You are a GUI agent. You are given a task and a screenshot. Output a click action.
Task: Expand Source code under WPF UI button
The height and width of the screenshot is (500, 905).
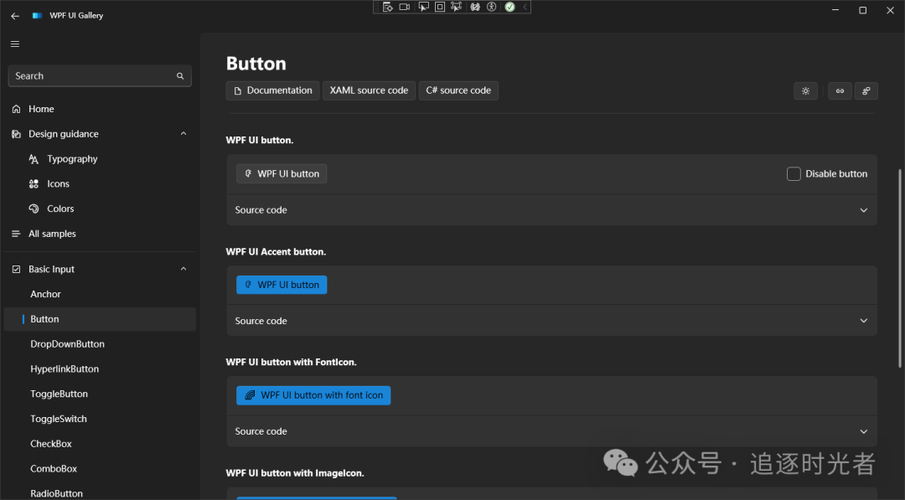863,210
